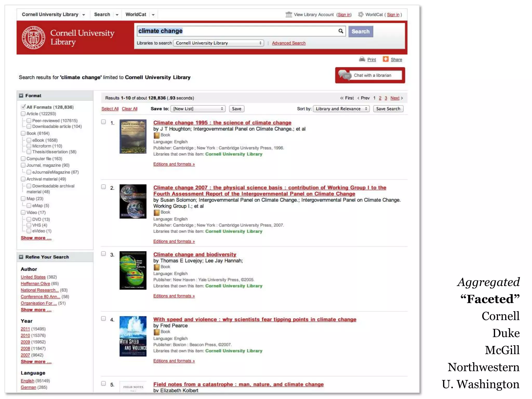
Task: Click the magnifying glass search icon
Action: click(x=341, y=31)
